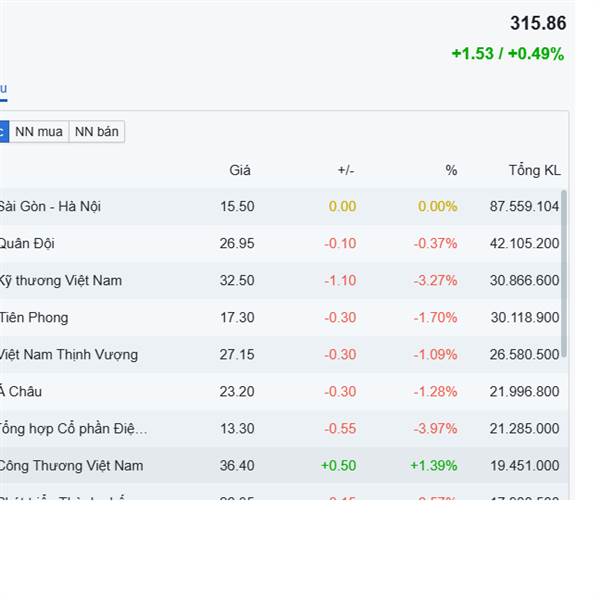Sort table by +/- column header

(x=346, y=170)
